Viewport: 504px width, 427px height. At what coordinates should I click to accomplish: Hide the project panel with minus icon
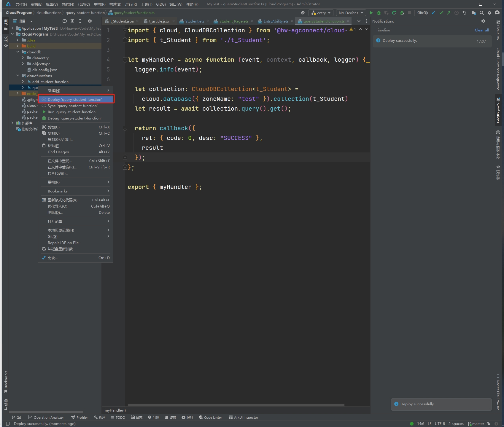tap(97, 21)
